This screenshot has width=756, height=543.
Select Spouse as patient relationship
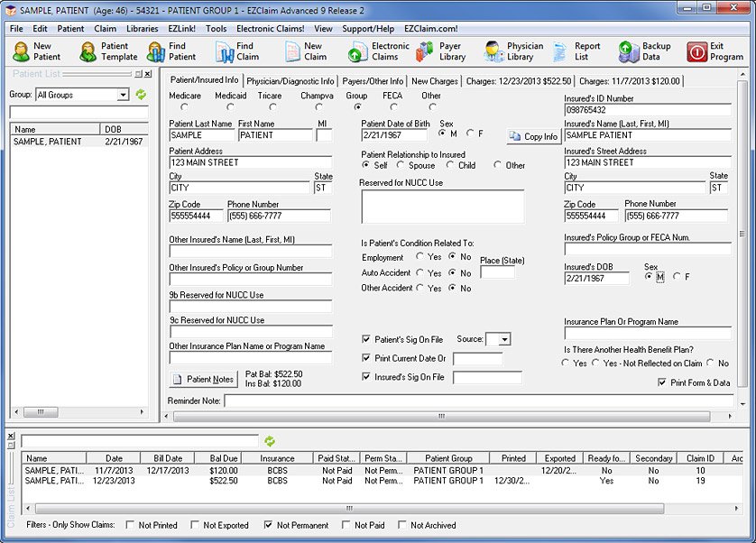coord(401,165)
